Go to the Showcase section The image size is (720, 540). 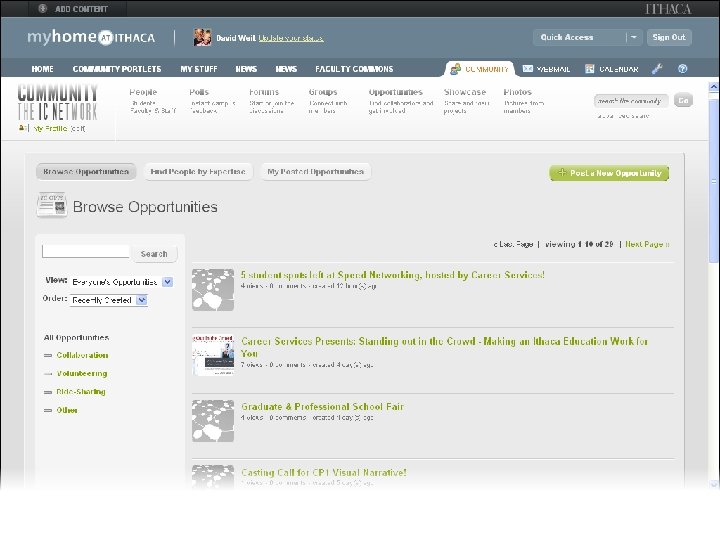point(465,92)
